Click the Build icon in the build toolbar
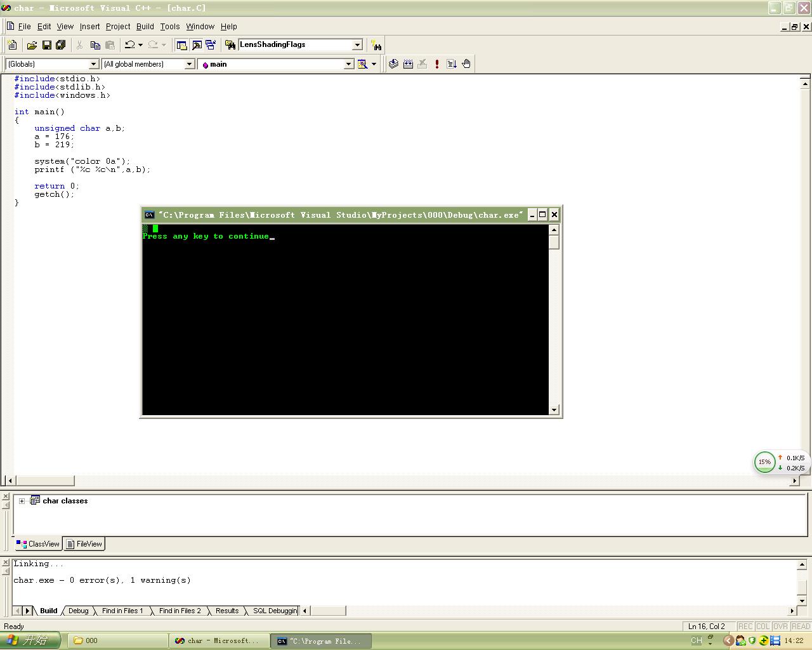The height and width of the screenshot is (650, 812). (x=408, y=64)
